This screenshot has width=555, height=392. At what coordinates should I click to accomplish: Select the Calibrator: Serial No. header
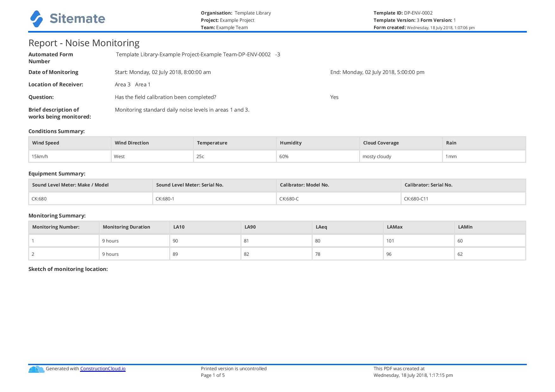[x=428, y=185]
